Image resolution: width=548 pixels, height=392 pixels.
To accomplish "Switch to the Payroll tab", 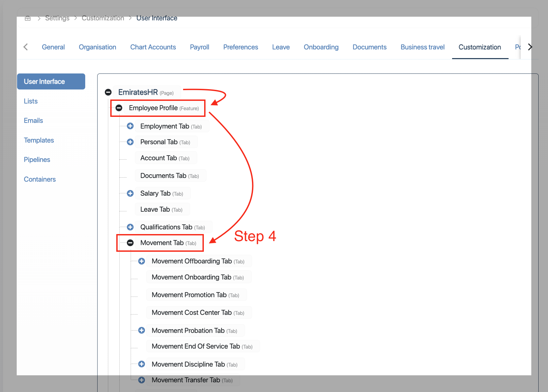I will coord(199,47).
